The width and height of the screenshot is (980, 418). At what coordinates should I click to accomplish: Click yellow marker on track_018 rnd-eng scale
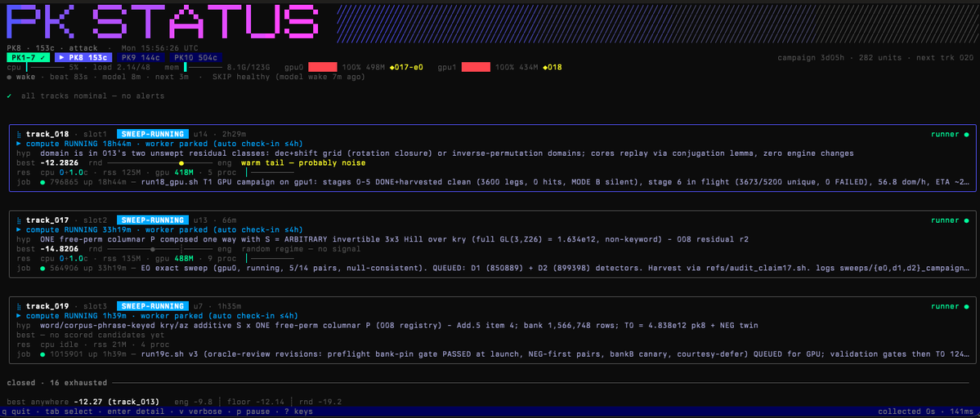click(x=181, y=163)
